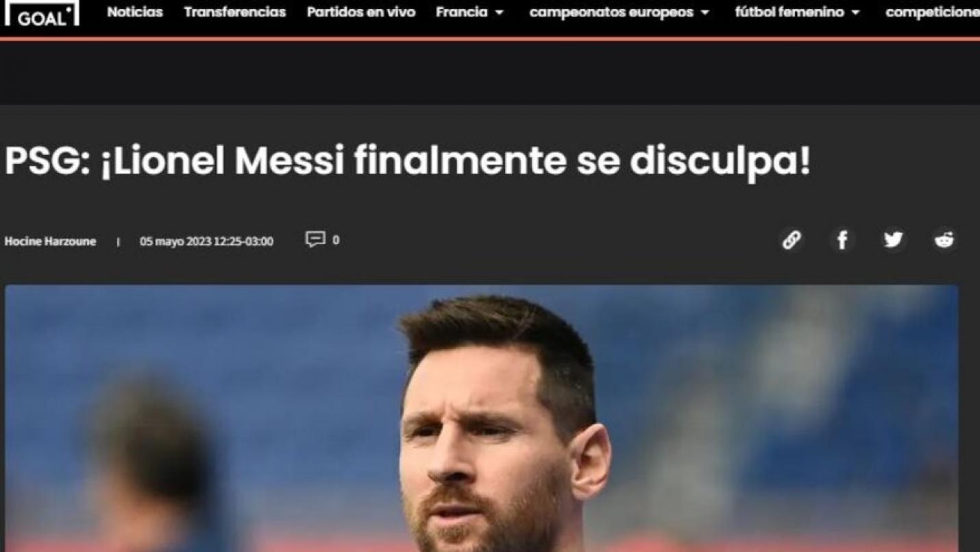Click the article publish date

[x=206, y=241]
